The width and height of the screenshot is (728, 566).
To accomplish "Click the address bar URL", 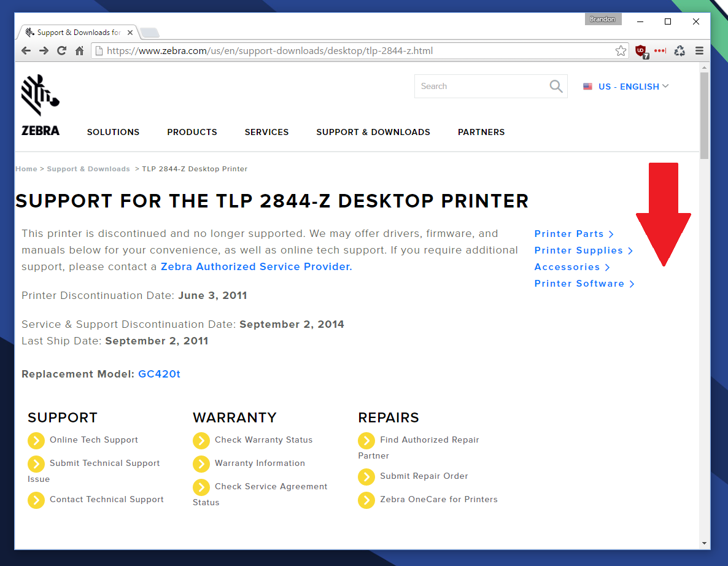I will coord(269,50).
